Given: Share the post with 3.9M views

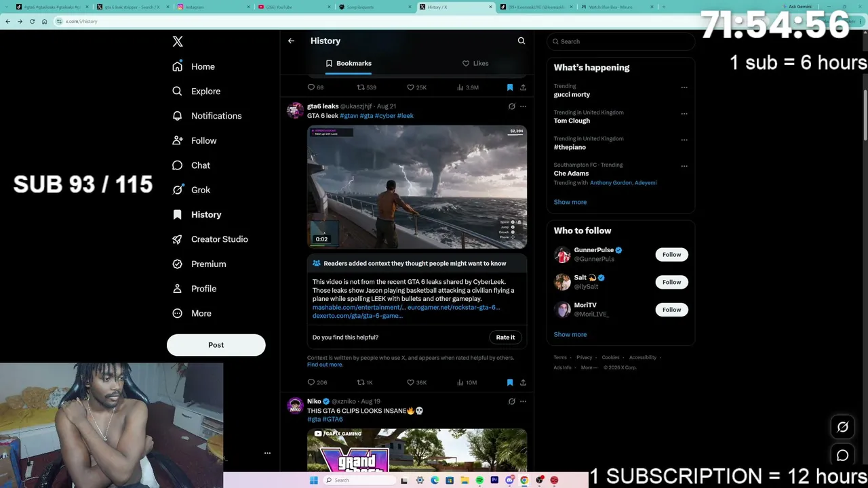Looking at the screenshot, I should point(523,87).
